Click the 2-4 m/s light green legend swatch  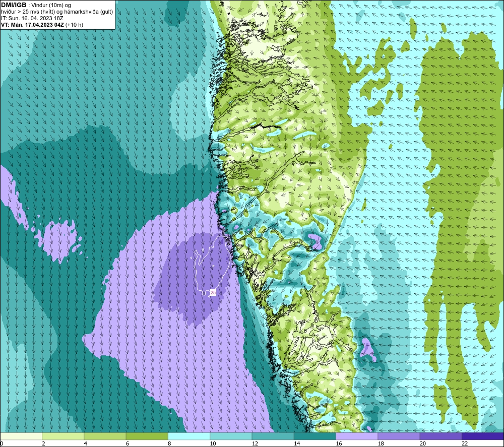click(x=63, y=436)
